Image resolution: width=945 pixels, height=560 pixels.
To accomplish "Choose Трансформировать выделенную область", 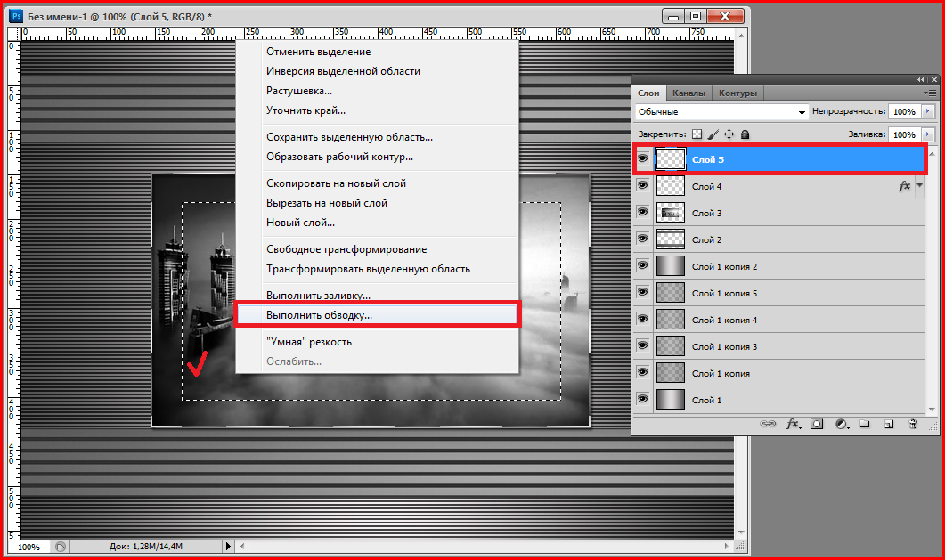I will [368, 269].
